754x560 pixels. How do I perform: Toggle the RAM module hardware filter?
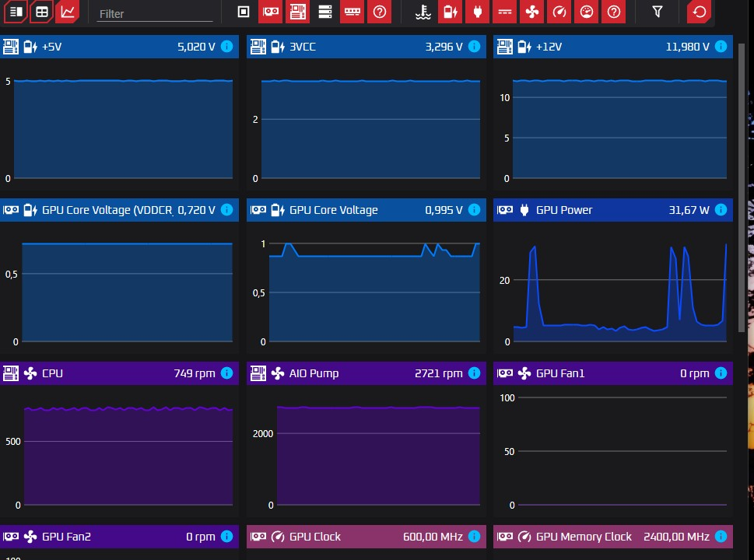[x=352, y=12]
